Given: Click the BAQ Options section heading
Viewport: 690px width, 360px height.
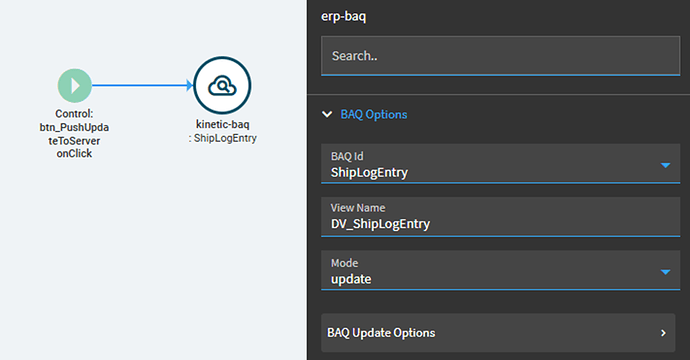Looking at the screenshot, I should 374,114.
